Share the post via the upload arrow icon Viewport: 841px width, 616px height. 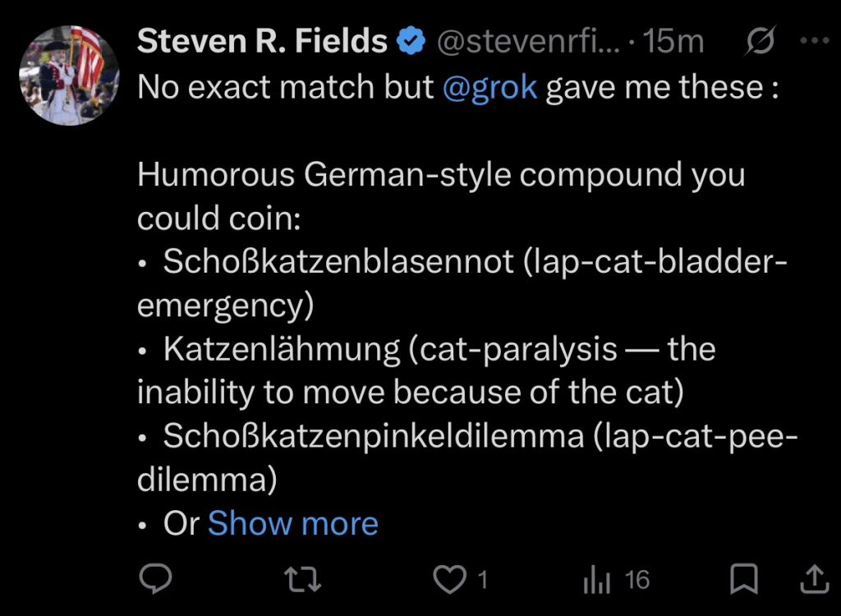pos(814,580)
